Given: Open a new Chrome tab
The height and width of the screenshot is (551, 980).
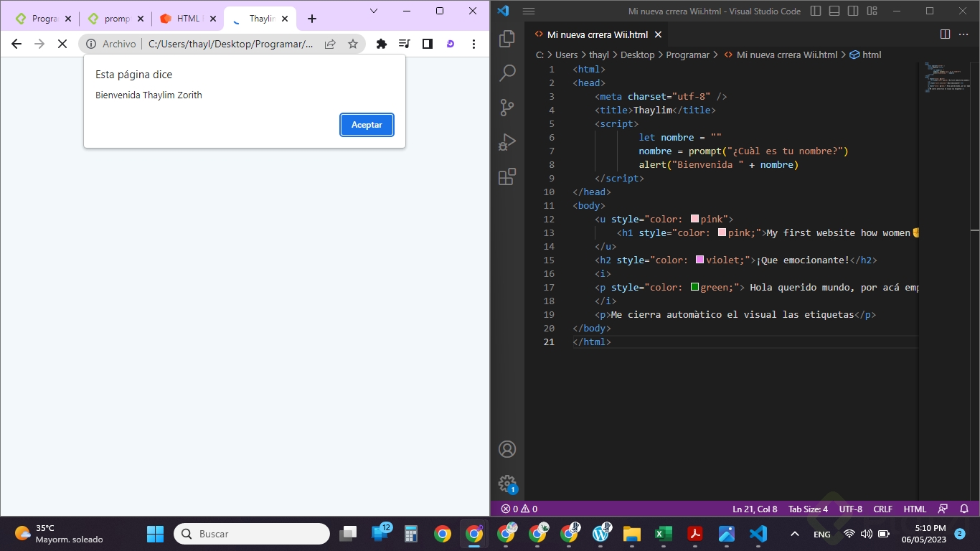Looking at the screenshot, I should click(x=312, y=19).
